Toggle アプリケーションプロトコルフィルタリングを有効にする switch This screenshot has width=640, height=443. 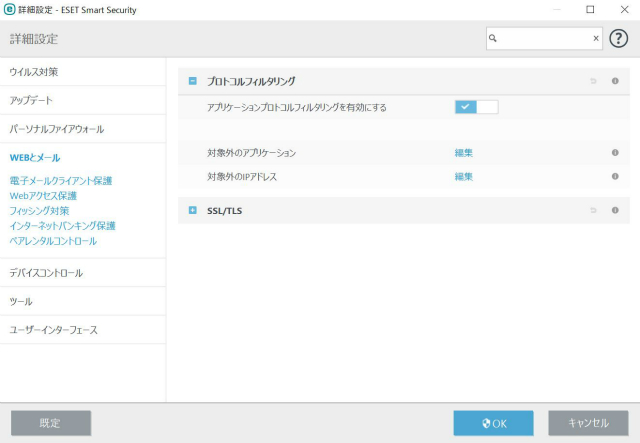pyautogui.click(x=476, y=106)
